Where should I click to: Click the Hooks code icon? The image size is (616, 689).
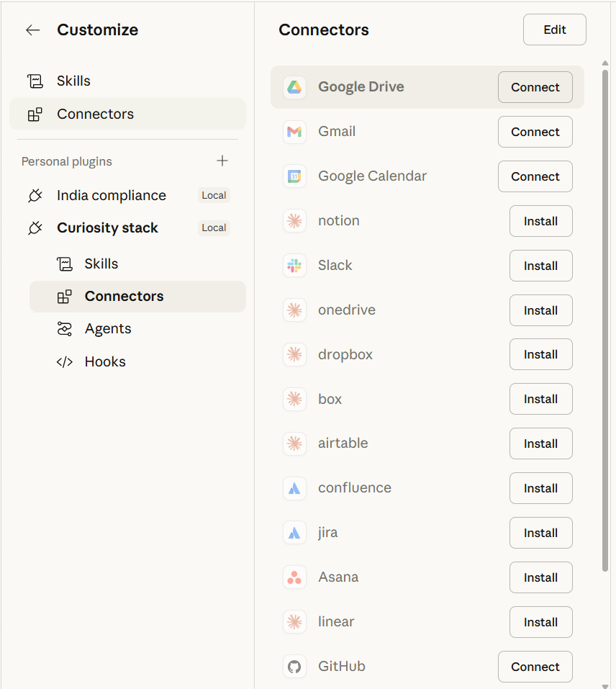click(x=65, y=361)
